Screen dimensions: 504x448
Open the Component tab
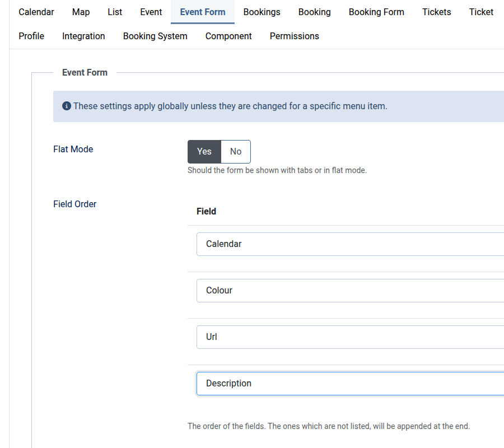pyautogui.click(x=228, y=36)
